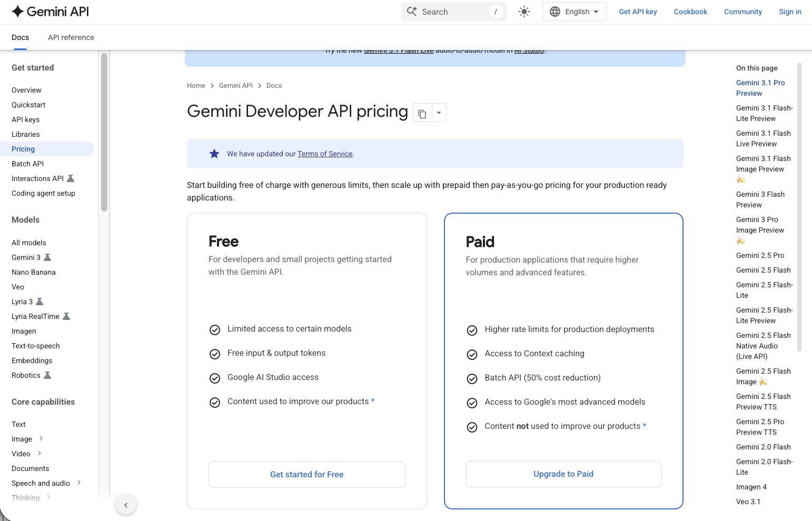Click checkmark icon for Access to most advanced models
Screen dimensions: 812x521
pos(472,403)
